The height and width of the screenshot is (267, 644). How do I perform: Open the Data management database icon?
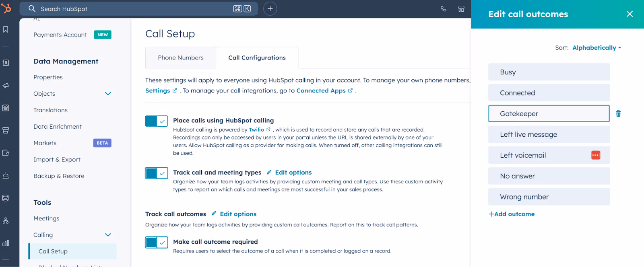point(6,198)
